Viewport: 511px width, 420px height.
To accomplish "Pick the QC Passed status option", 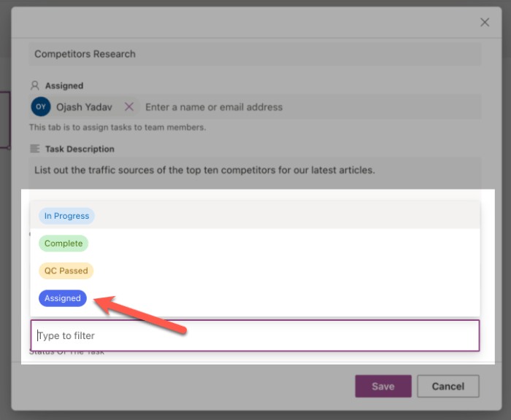I will pos(66,271).
